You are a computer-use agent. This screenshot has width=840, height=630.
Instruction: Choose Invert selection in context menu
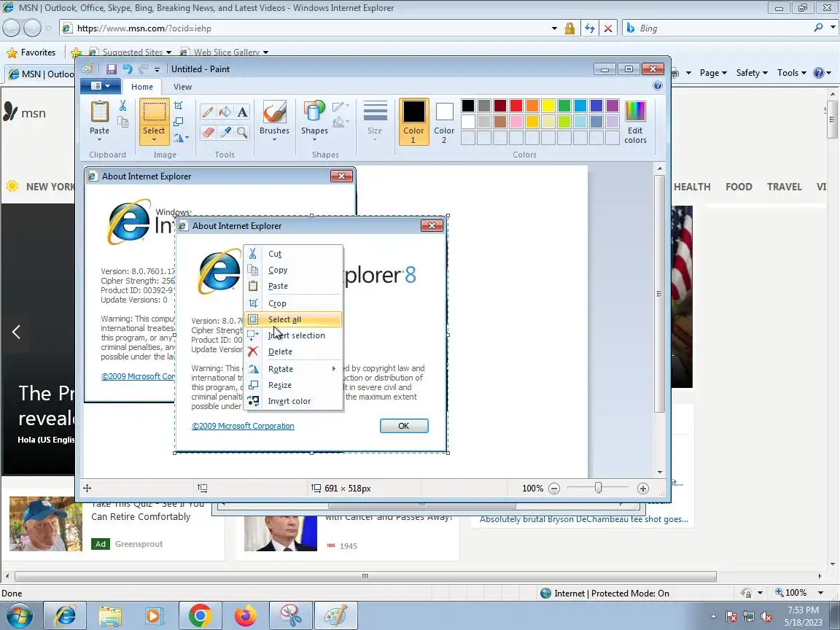[293, 335]
